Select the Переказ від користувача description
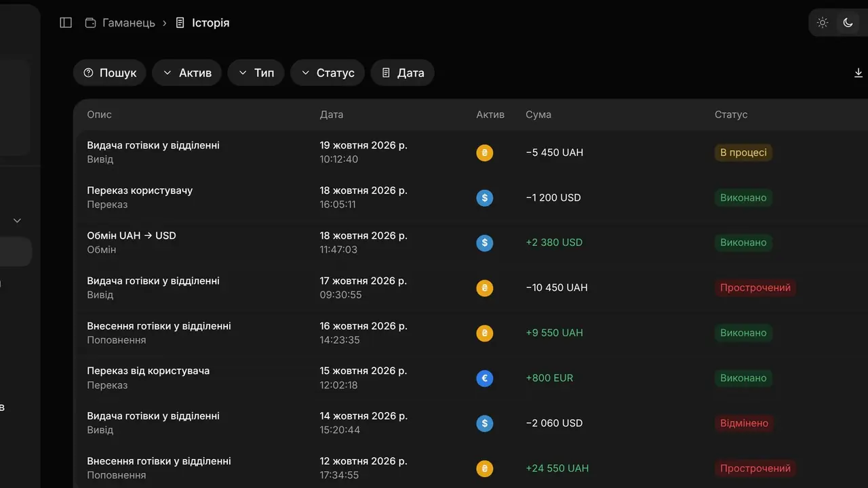Screen dimensions: 868x488 point(149,371)
